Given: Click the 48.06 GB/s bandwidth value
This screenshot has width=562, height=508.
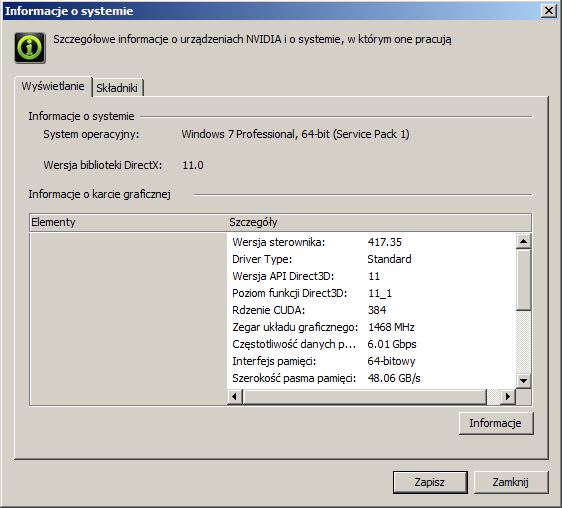Looking at the screenshot, I should pos(394,378).
